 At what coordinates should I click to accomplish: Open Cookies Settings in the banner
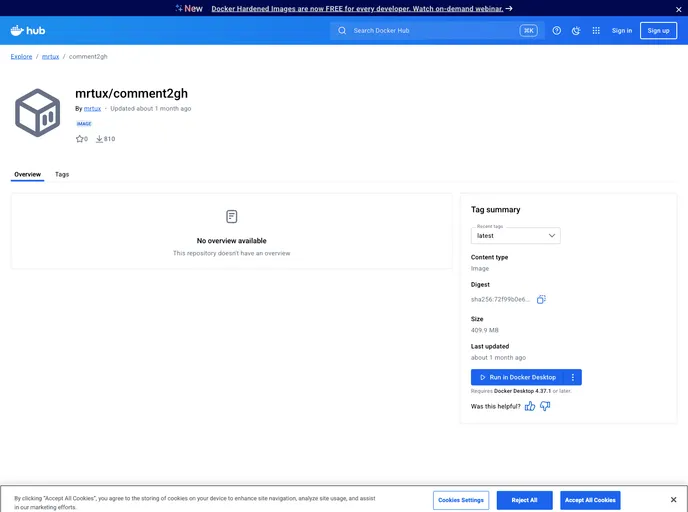click(x=461, y=500)
